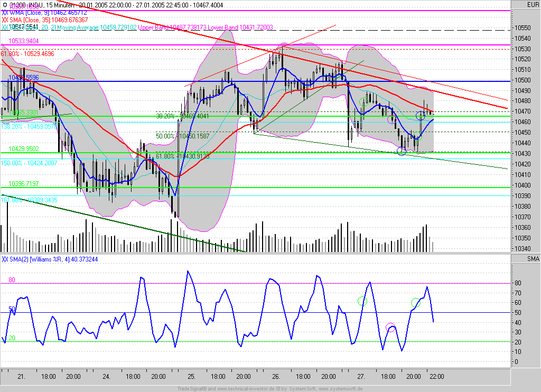
Task: Select the magenta 10533.9404 level label
Action: [23, 41]
